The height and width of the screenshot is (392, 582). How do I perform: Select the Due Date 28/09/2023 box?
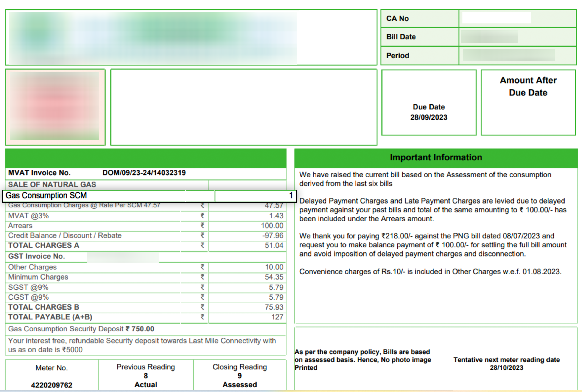tap(428, 112)
